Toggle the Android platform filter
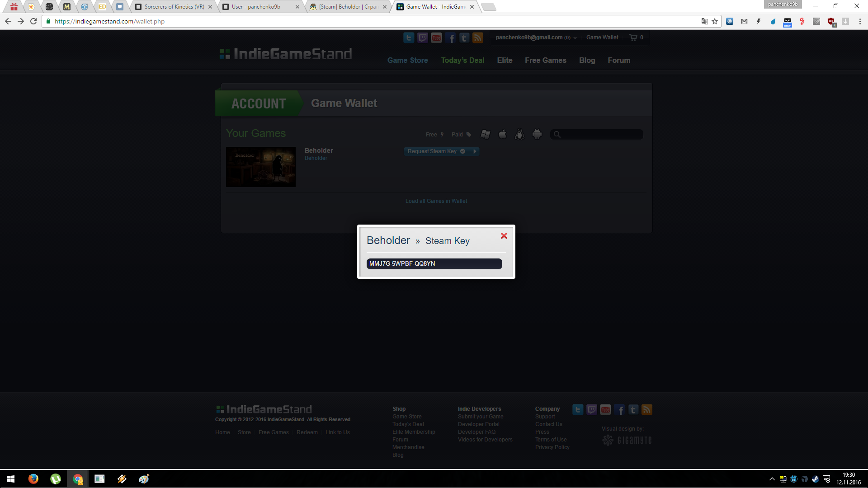This screenshot has height=488, width=868. click(x=537, y=134)
